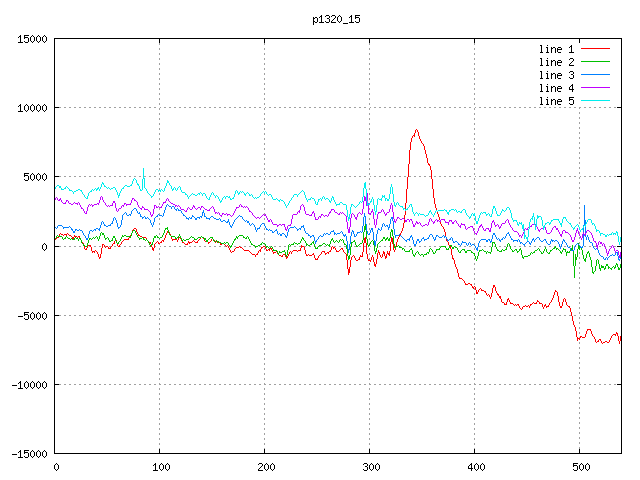Click the purple line 4 legend sample
Screen dimensions: 640x480
click(x=596, y=88)
